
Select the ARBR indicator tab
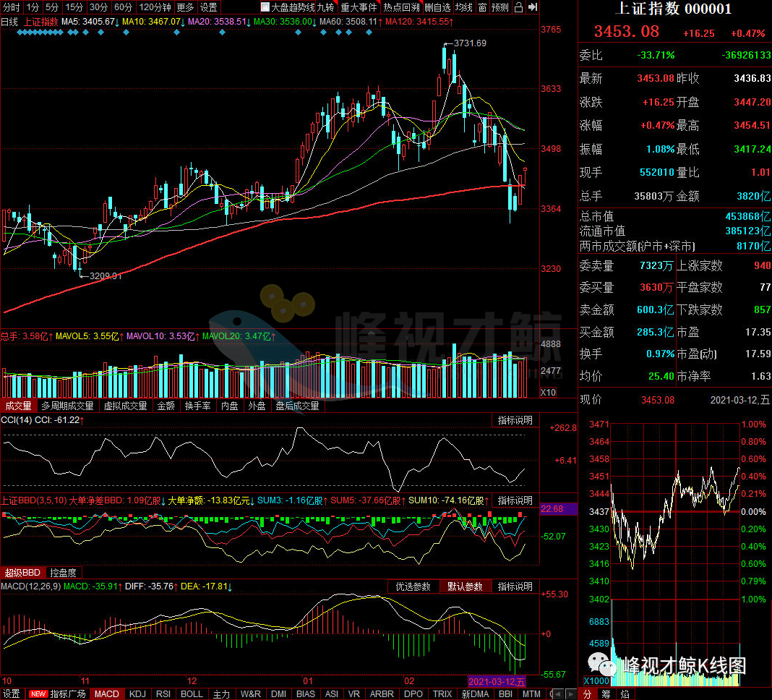pos(382,694)
